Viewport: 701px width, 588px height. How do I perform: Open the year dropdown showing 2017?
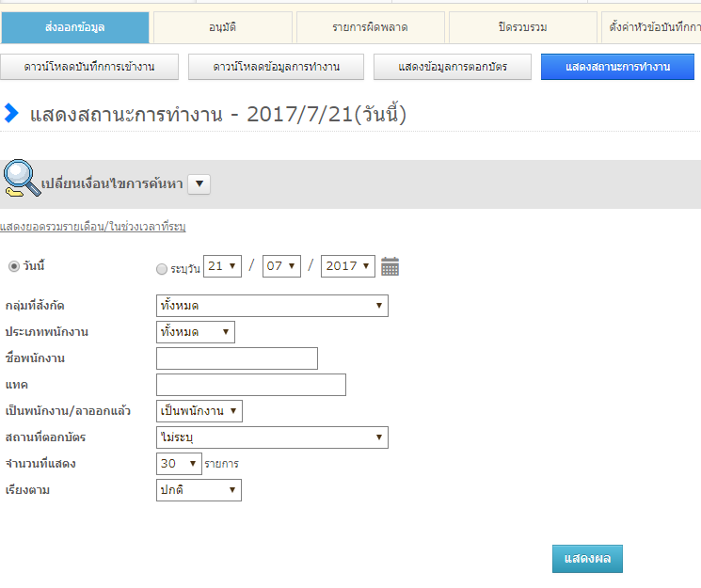[348, 266]
